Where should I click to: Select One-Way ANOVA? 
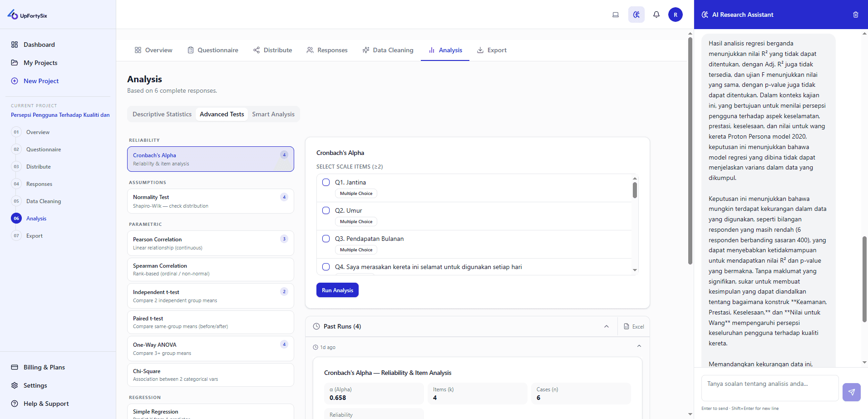point(211,349)
